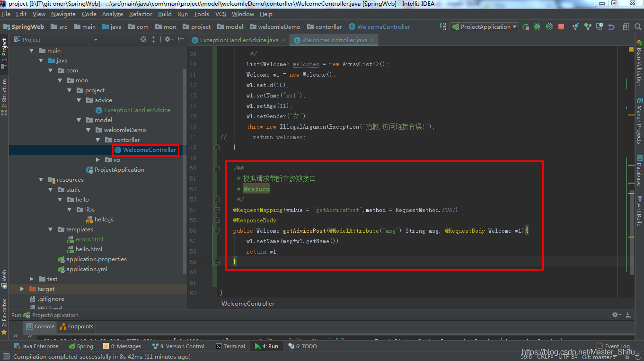Open the 9: Version Control tool window

click(178, 346)
